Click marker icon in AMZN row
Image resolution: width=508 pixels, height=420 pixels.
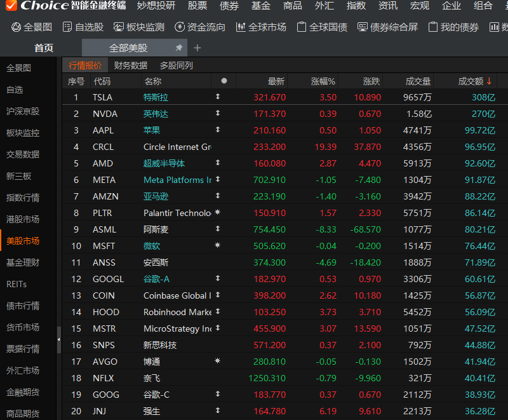pos(218,196)
